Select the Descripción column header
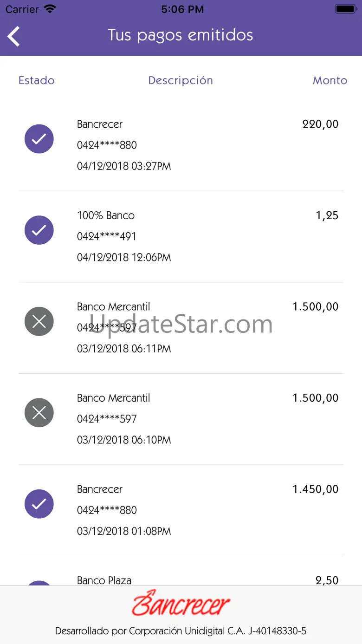 coord(181,80)
